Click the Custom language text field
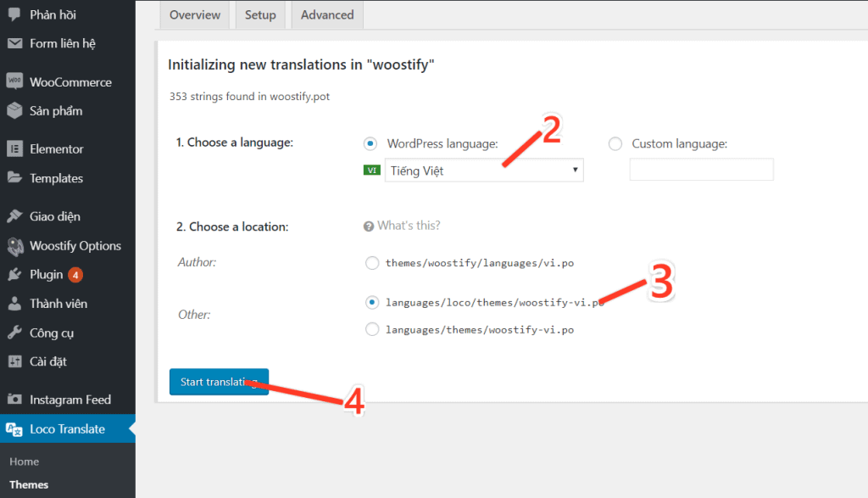This screenshot has height=498, width=868. pyautogui.click(x=701, y=170)
